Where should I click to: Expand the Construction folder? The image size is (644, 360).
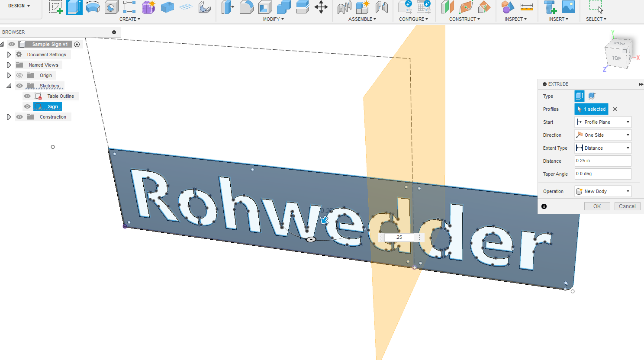(9, 117)
